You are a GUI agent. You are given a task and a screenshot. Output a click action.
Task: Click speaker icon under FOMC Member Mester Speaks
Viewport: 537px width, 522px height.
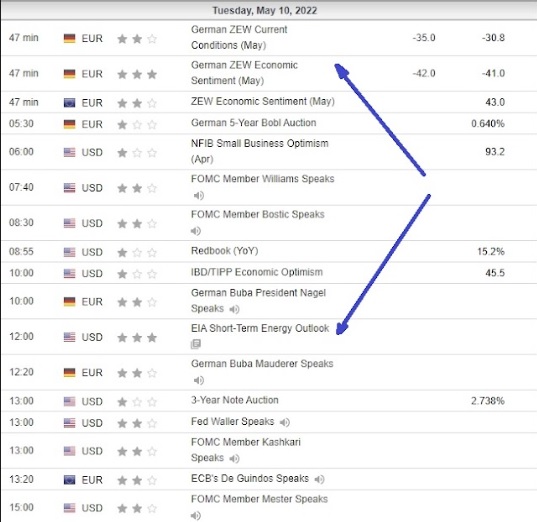point(196,515)
